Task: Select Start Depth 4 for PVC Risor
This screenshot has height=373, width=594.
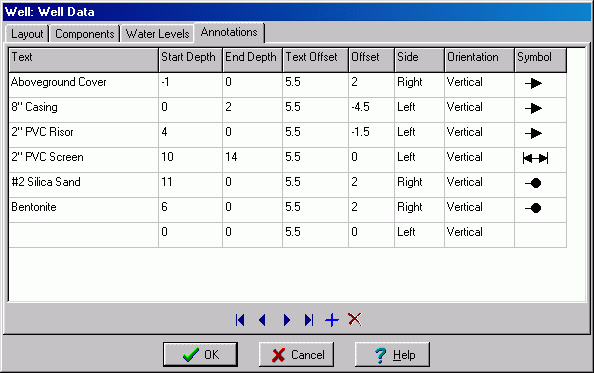Action: pos(190,135)
